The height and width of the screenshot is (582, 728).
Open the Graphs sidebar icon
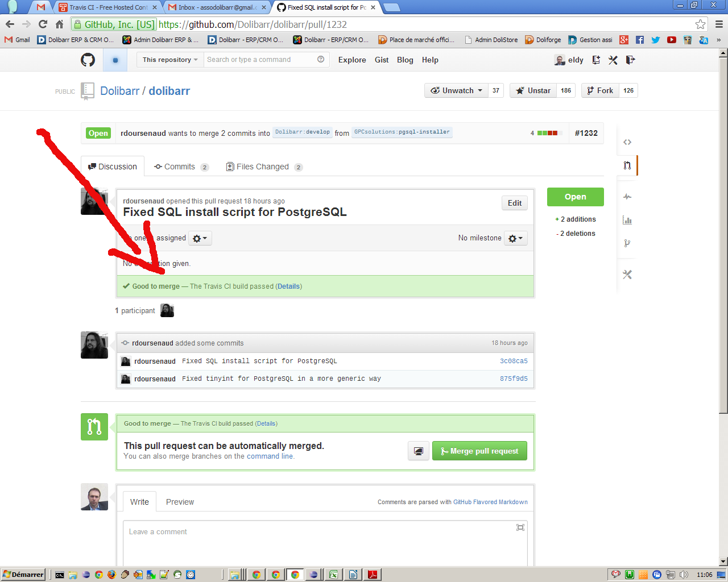627,220
